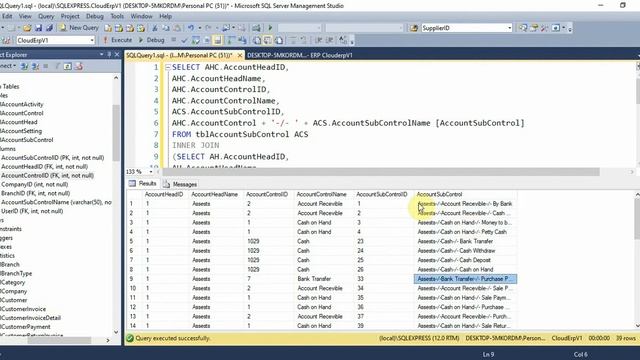Click the Save All icon

coord(49,28)
